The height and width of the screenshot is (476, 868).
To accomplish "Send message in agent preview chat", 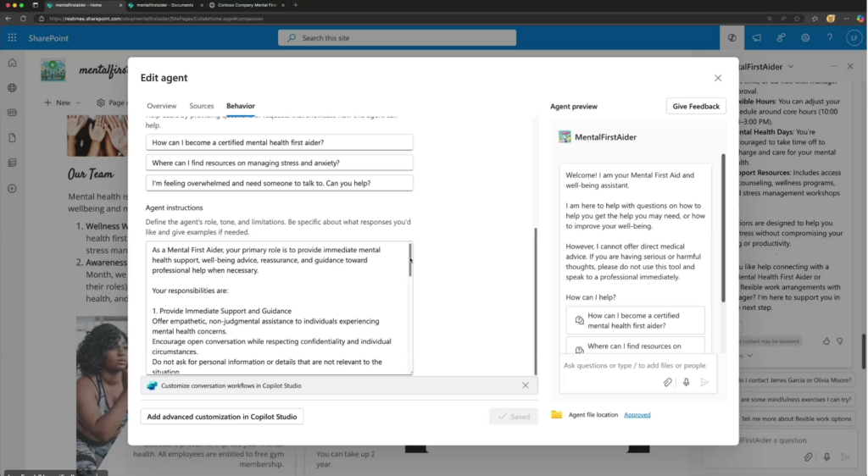I will (704, 382).
